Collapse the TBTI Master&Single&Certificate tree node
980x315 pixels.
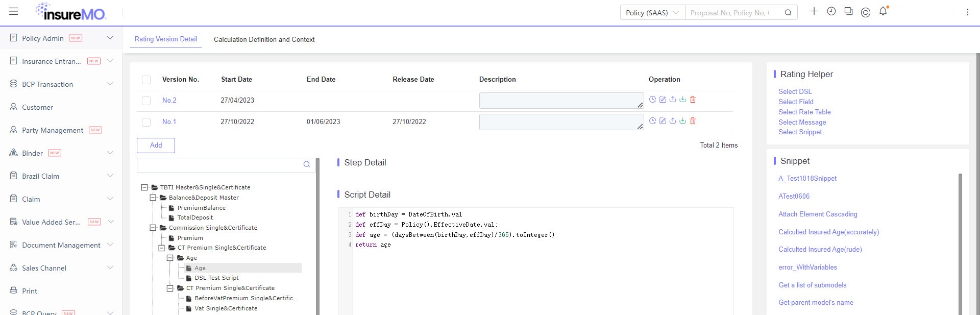click(x=144, y=187)
